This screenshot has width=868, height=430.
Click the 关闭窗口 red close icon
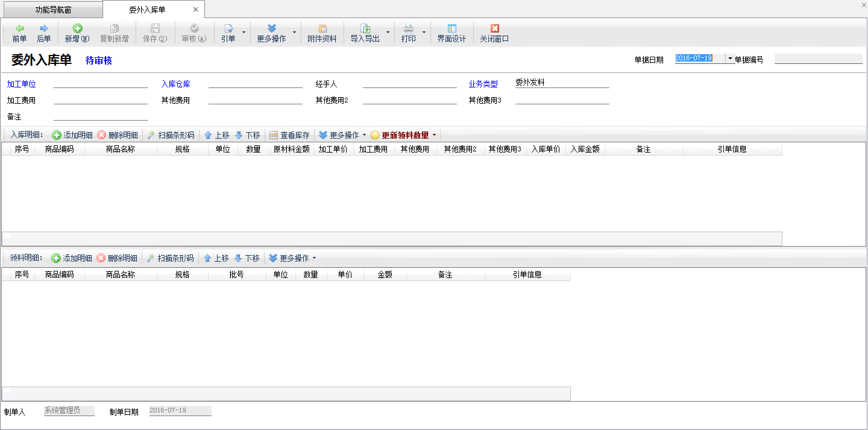tap(494, 29)
